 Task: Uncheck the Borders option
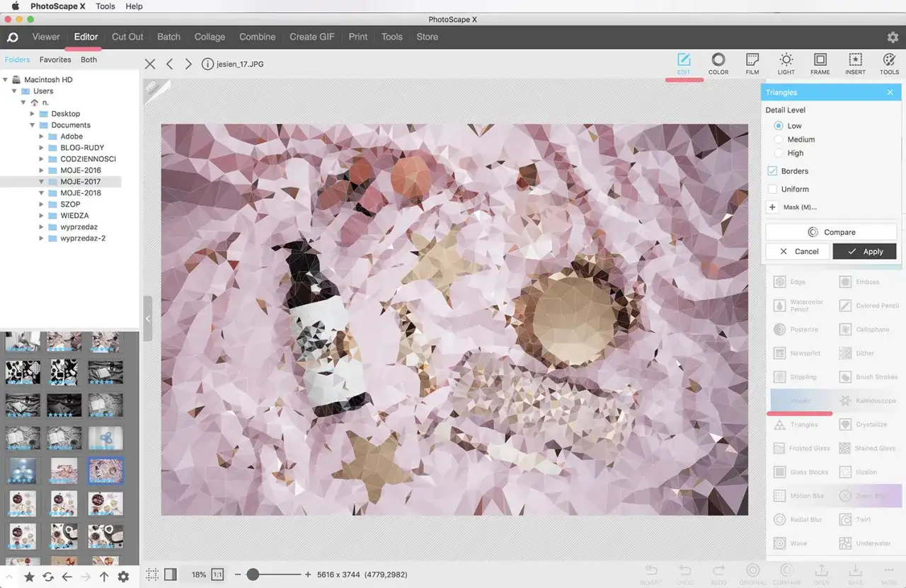(x=772, y=171)
